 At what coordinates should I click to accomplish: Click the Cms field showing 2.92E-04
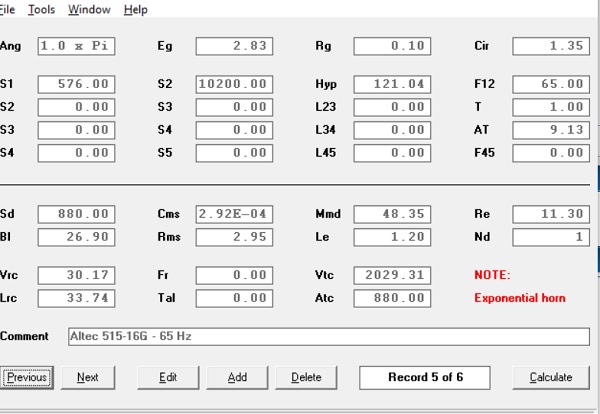pyautogui.click(x=234, y=214)
